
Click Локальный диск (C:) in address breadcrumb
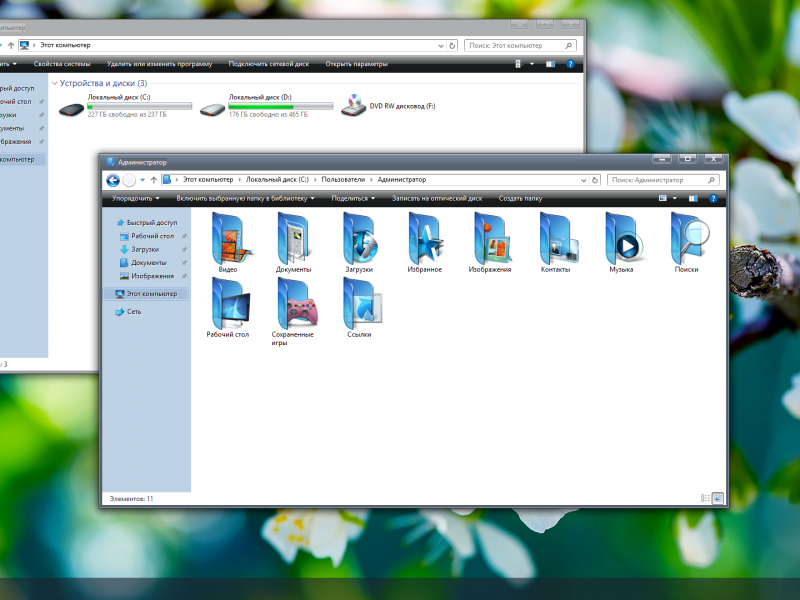tap(277, 180)
